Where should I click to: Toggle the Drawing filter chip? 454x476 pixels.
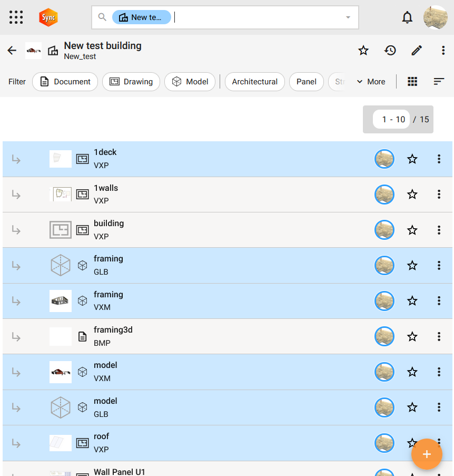pyautogui.click(x=131, y=82)
